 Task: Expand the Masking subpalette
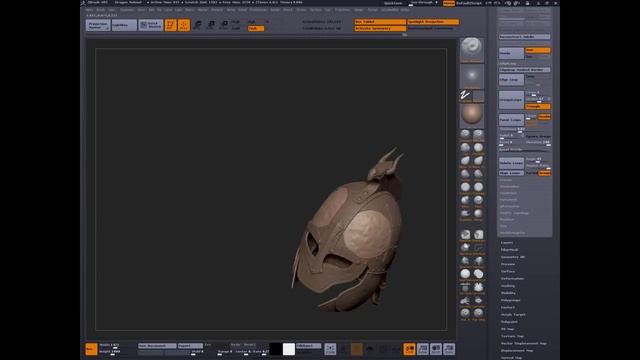tap(508, 286)
